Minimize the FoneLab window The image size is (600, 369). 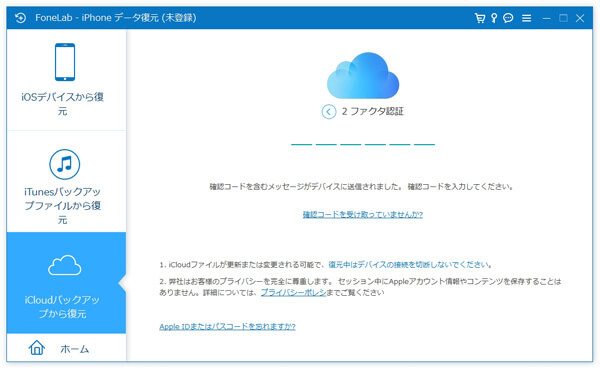click(546, 18)
